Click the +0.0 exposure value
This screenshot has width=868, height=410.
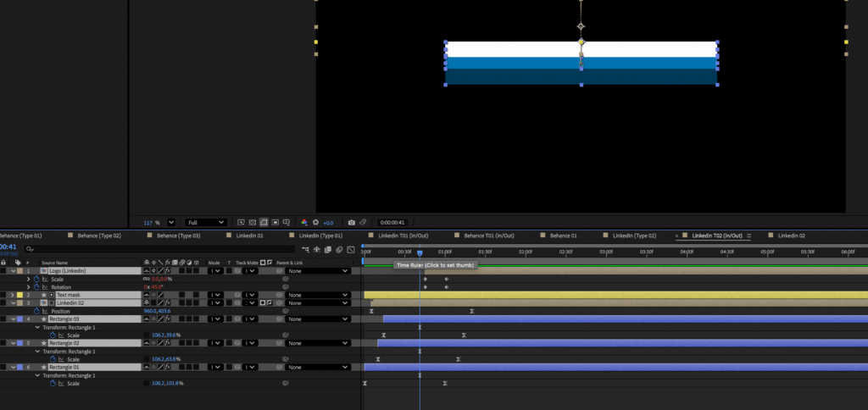pos(328,223)
